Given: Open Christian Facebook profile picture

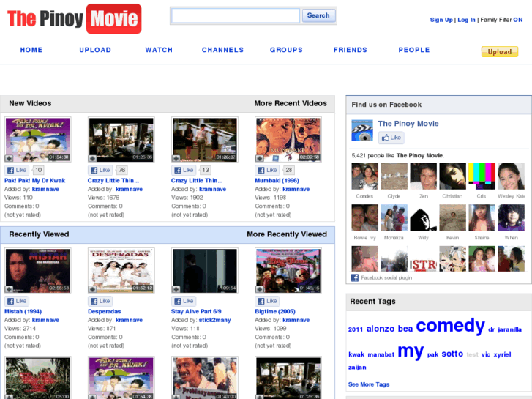Looking at the screenshot, I should pos(453,176).
